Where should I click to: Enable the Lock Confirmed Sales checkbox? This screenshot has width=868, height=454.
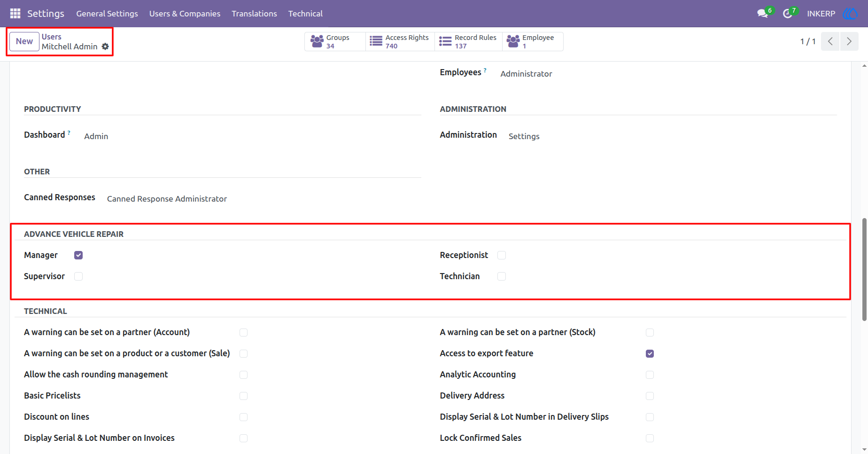tap(650, 438)
